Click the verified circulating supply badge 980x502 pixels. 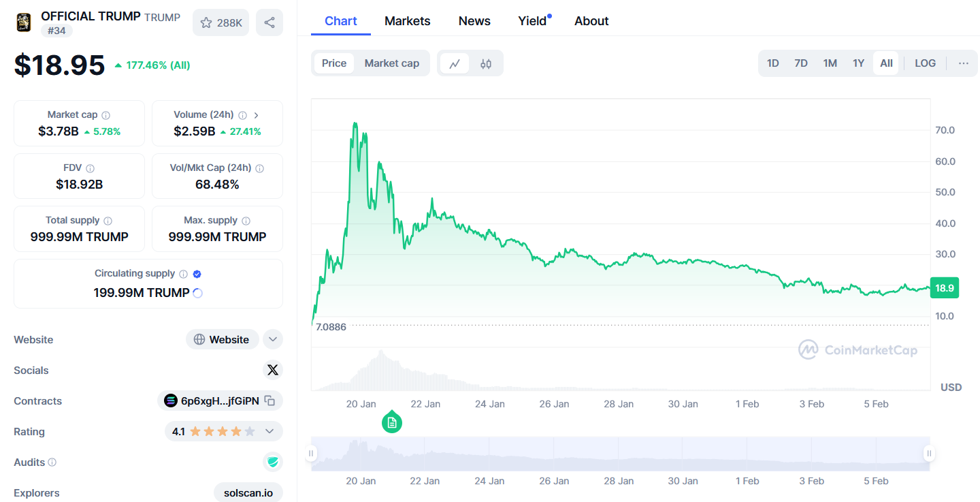(x=197, y=274)
